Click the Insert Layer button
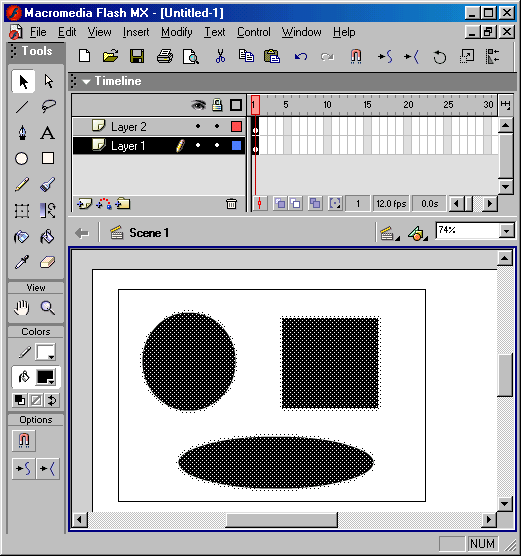Screen dimensions: 521x556 pos(84,204)
